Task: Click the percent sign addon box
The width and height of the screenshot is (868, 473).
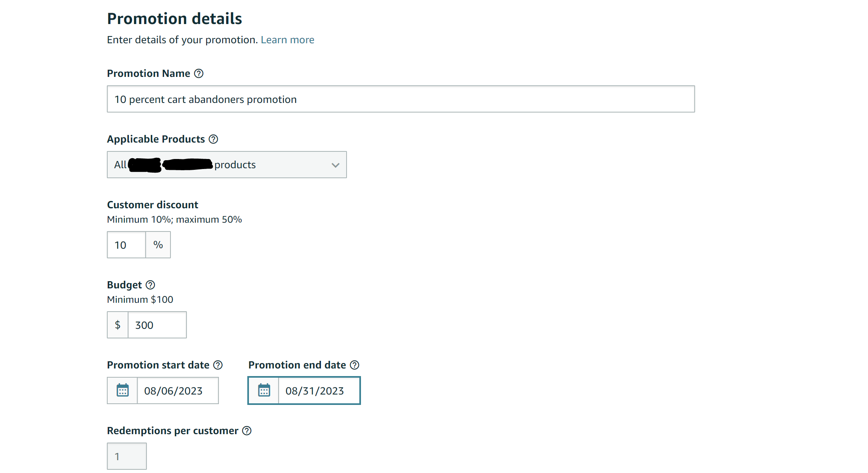Action: click(x=158, y=245)
